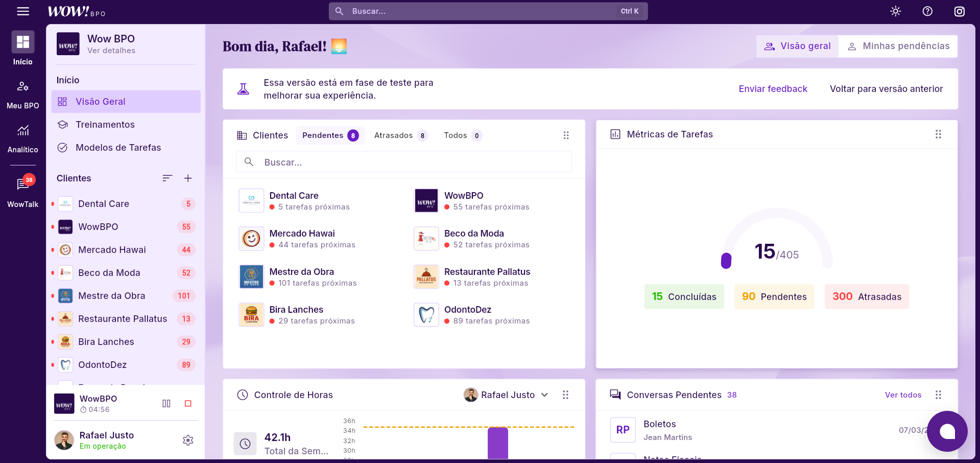980x463 pixels.
Task: Click Voltar para versão anterior
Action: (886, 89)
